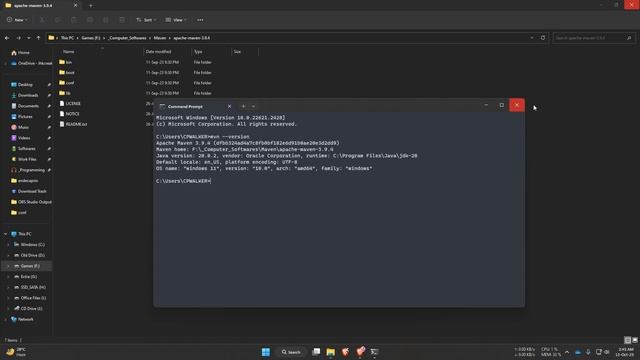Screen dimensions: 640x360
Task: Sort files by Type column header
Action: pyautogui.click(x=198, y=52)
